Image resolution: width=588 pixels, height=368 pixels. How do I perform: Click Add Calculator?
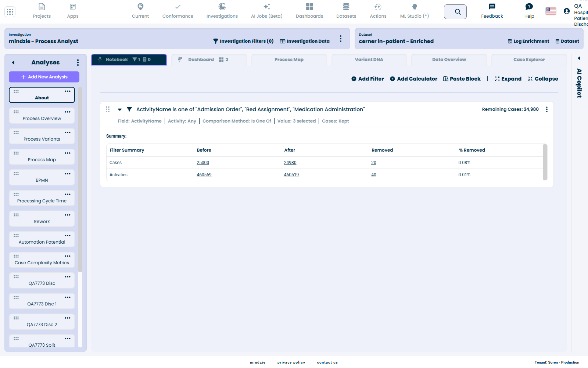[x=414, y=79]
